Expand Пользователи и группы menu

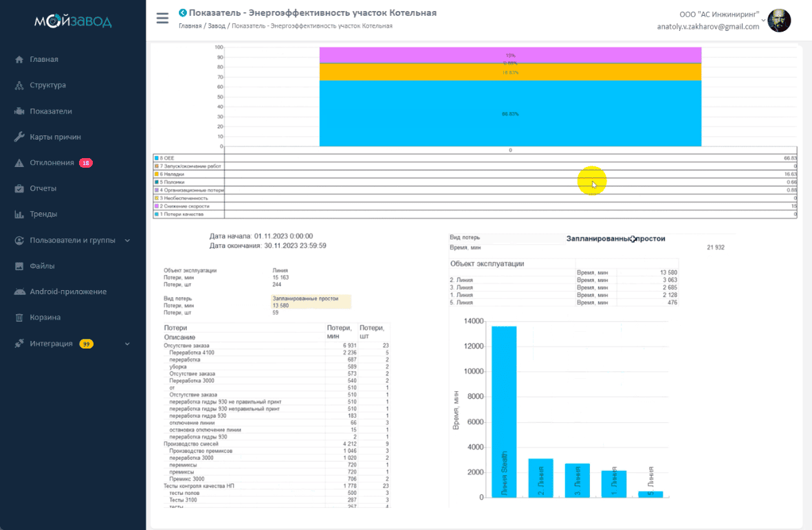click(x=127, y=241)
